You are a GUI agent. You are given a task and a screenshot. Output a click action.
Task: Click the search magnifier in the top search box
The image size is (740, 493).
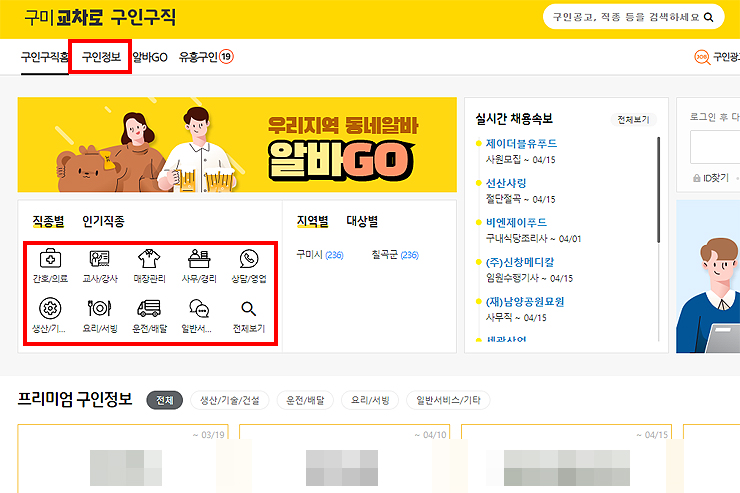coord(708,17)
